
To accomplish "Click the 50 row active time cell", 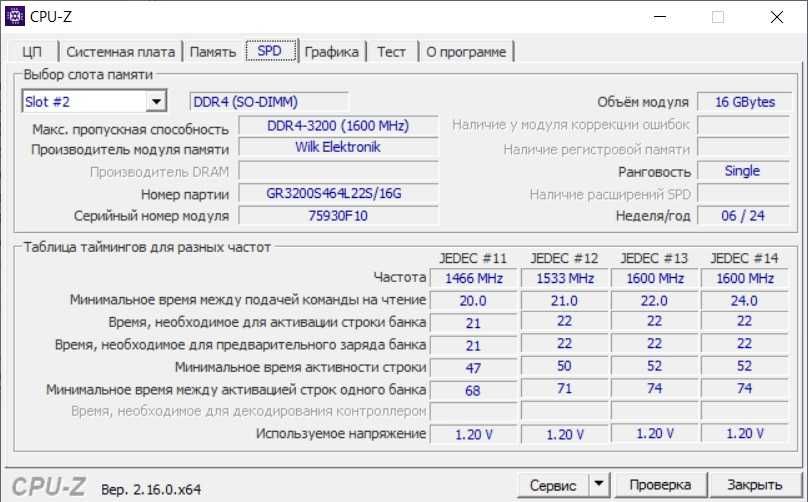I will (x=565, y=366).
